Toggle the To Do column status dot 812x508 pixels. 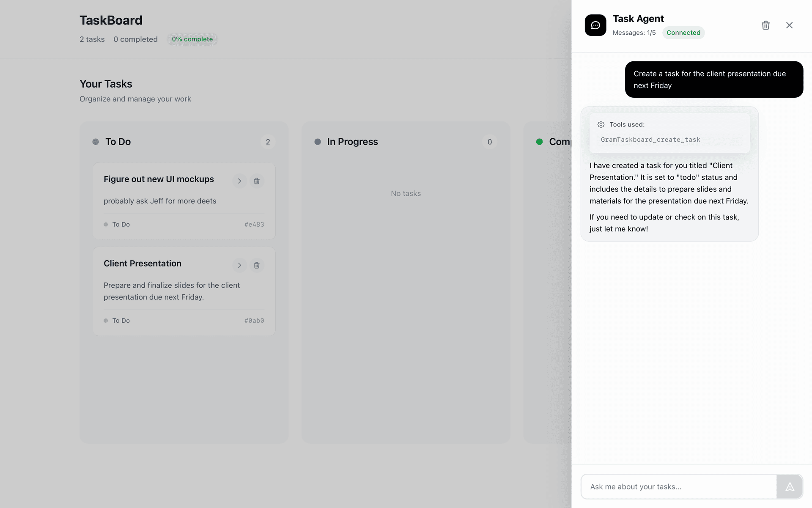pyautogui.click(x=95, y=142)
